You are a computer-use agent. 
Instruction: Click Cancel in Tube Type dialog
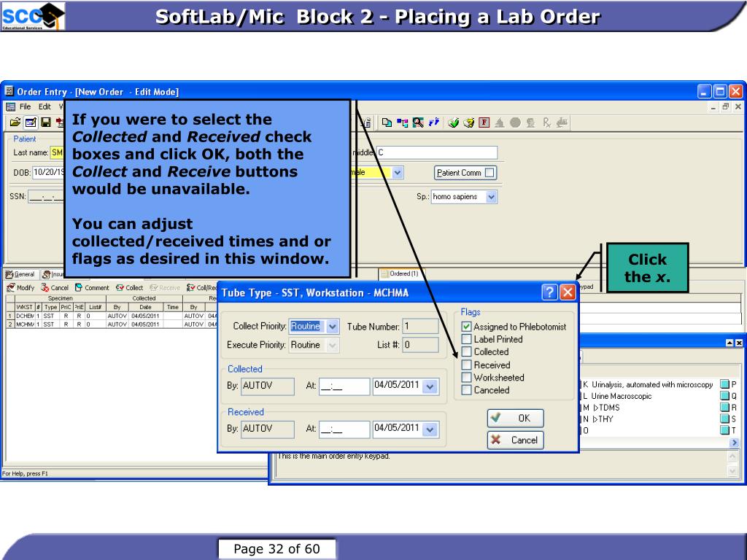tap(515, 440)
